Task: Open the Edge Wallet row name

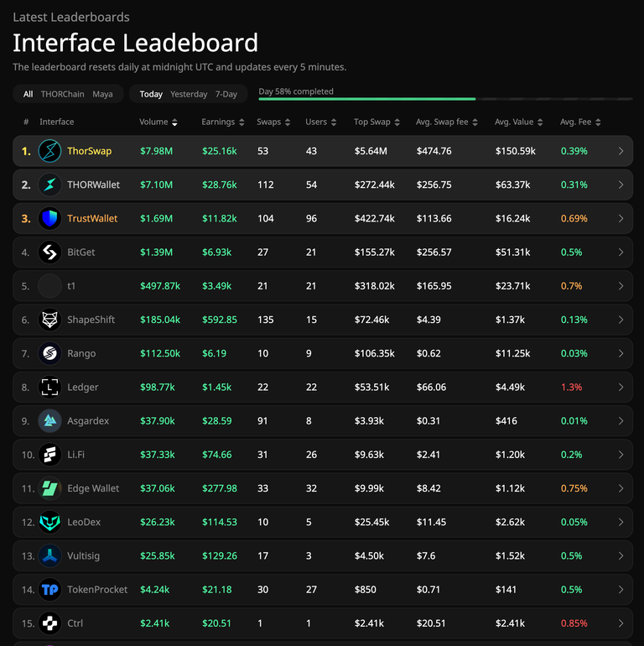Action: tap(93, 488)
